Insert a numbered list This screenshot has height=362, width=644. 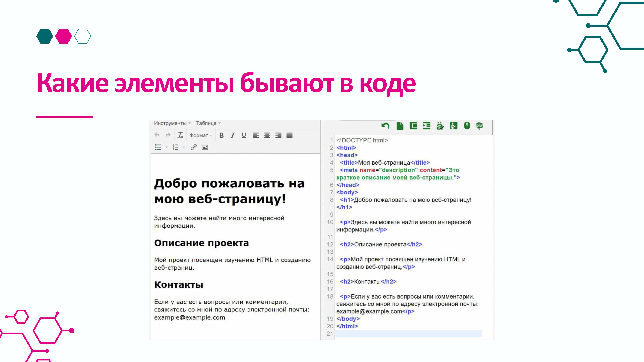[x=175, y=147]
